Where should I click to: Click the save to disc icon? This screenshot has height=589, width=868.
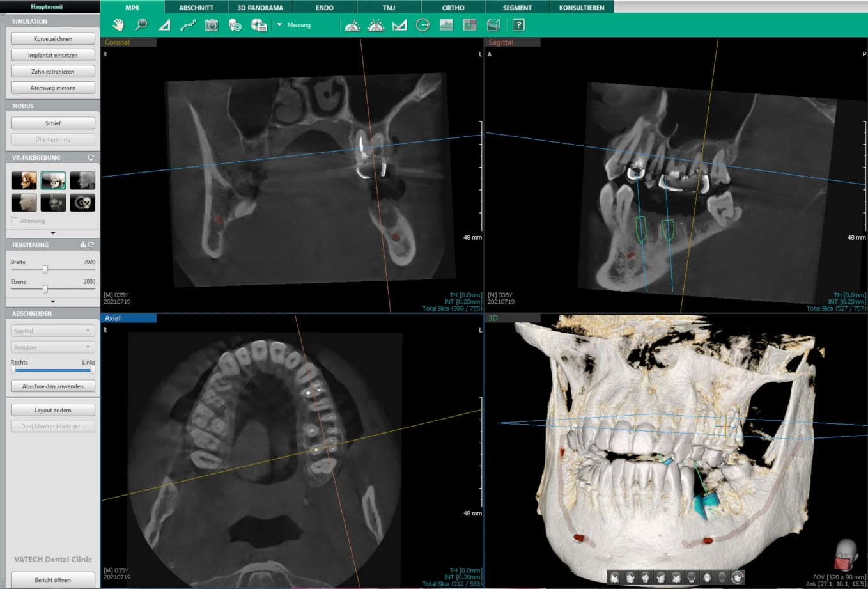click(259, 25)
